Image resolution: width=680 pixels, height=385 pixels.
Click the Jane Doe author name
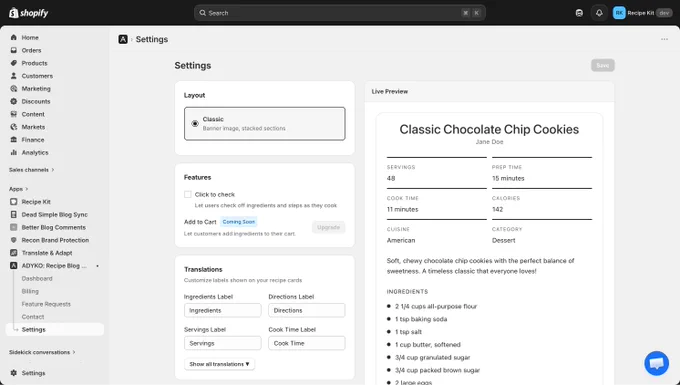(x=489, y=142)
